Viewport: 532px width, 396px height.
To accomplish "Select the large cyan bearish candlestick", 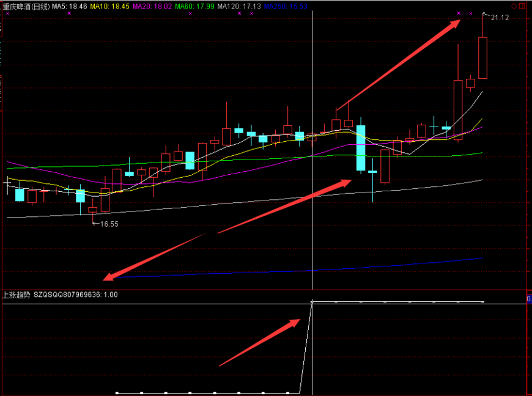I will tap(361, 148).
